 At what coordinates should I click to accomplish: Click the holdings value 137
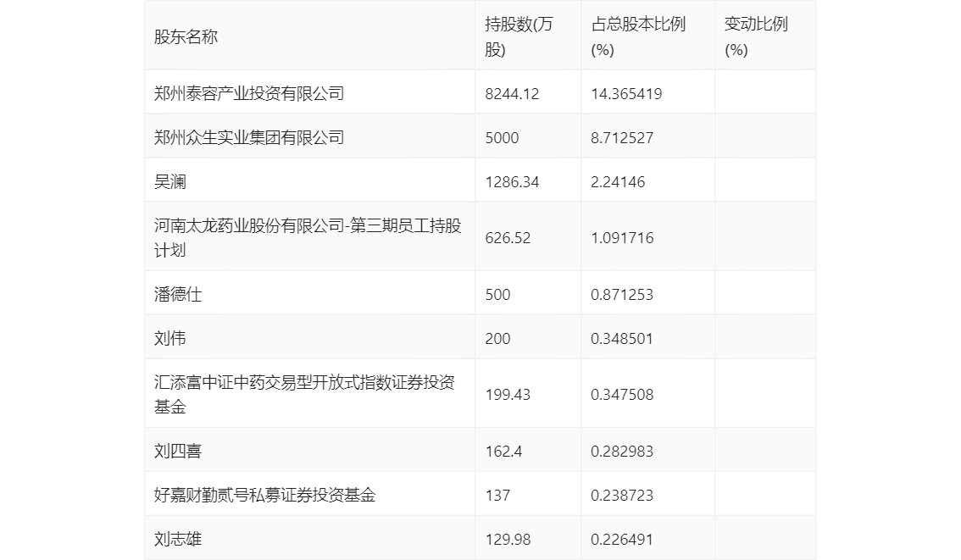tap(497, 496)
